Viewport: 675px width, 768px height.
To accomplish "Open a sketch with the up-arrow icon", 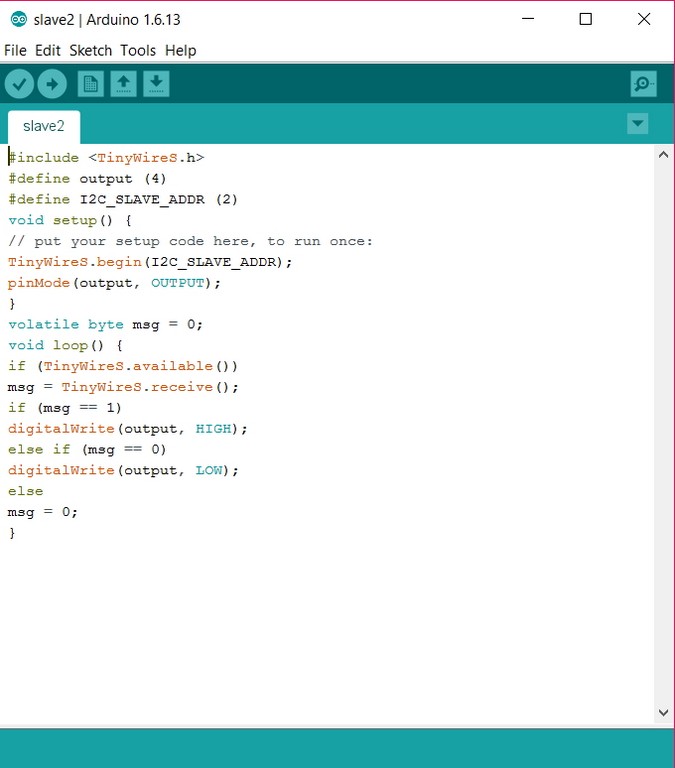I will [123, 84].
